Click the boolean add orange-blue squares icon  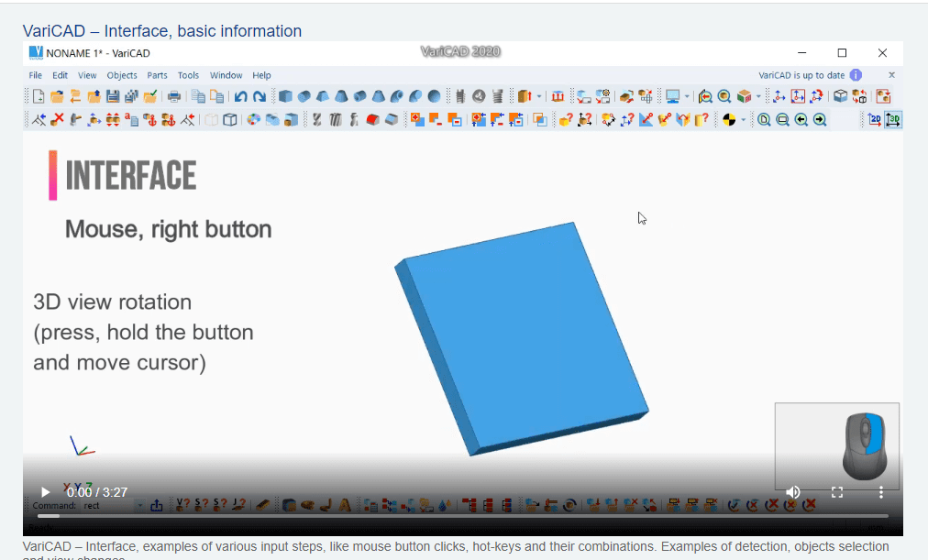click(x=417, y=120)
